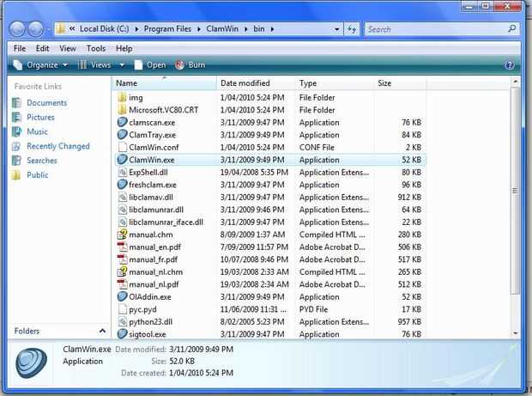Click in the Search input field
532x396 pixels.
436,29
